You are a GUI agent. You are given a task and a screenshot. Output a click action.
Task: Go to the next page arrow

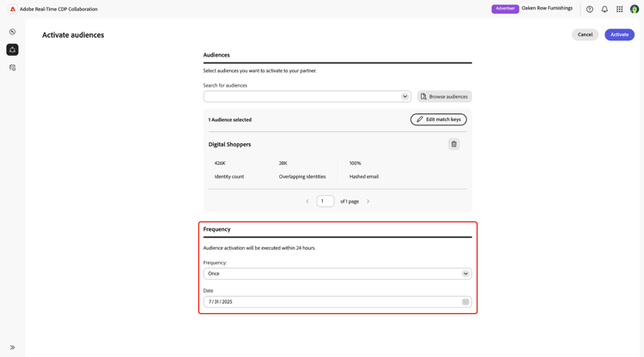click(368, 202)
